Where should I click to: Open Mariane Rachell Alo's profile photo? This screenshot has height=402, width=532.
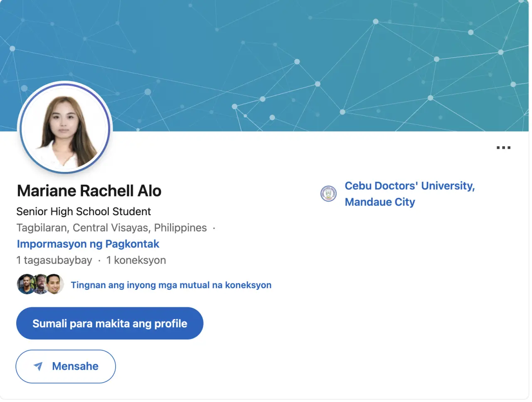[x=65, y=128]
